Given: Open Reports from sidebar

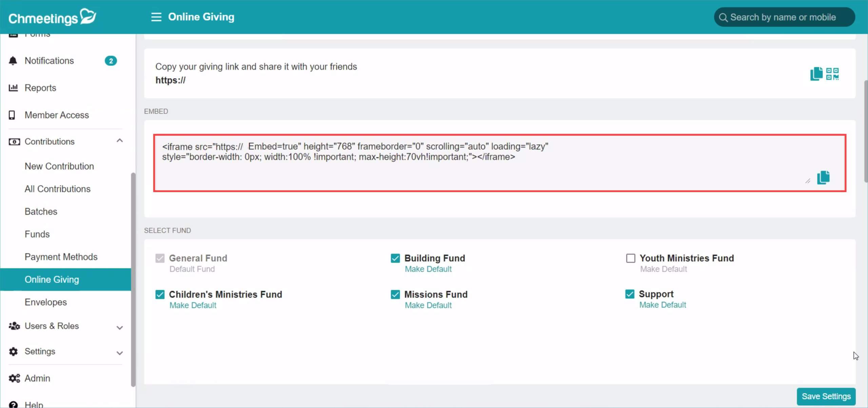Looking at the screenshot, I should [x=40, y=88].
